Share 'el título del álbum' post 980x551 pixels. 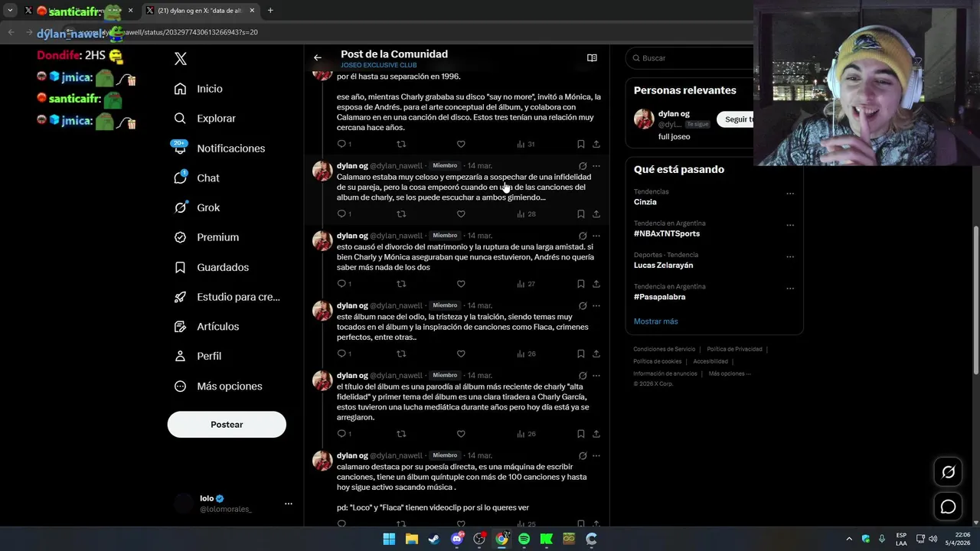(x=596, y=434)
